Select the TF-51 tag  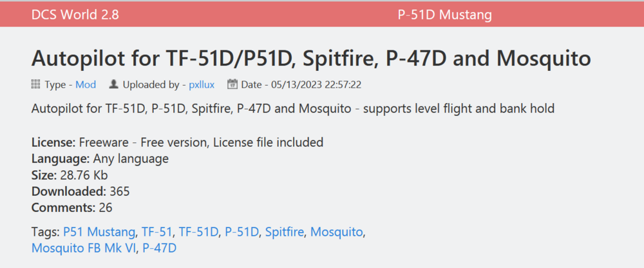coord(157,232)
